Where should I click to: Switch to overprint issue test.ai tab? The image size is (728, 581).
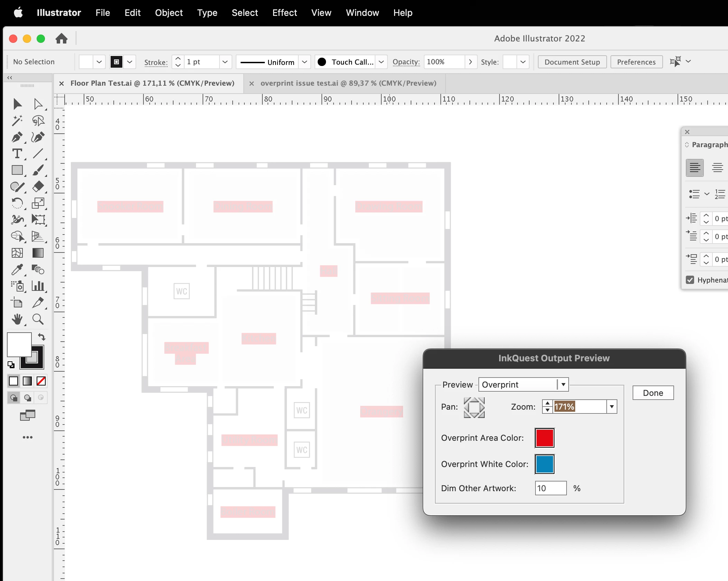pyautogui.click(x=348, y=83)
